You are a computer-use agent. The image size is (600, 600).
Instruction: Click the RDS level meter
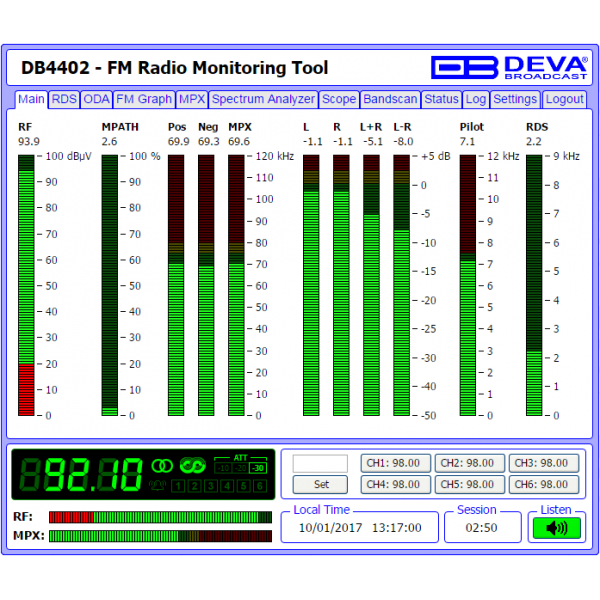[x=534, y=285]
